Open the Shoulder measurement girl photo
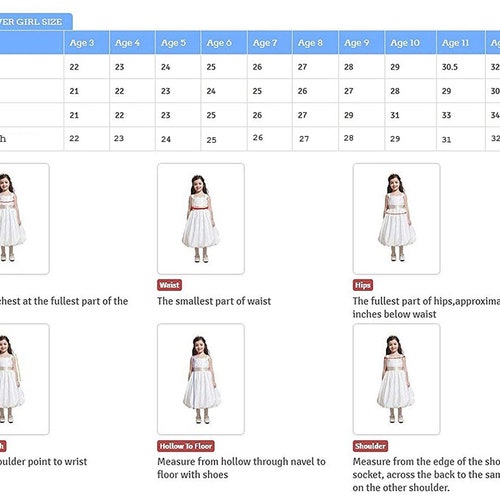The width and height of the screenshot is (500, 500). 396,379
